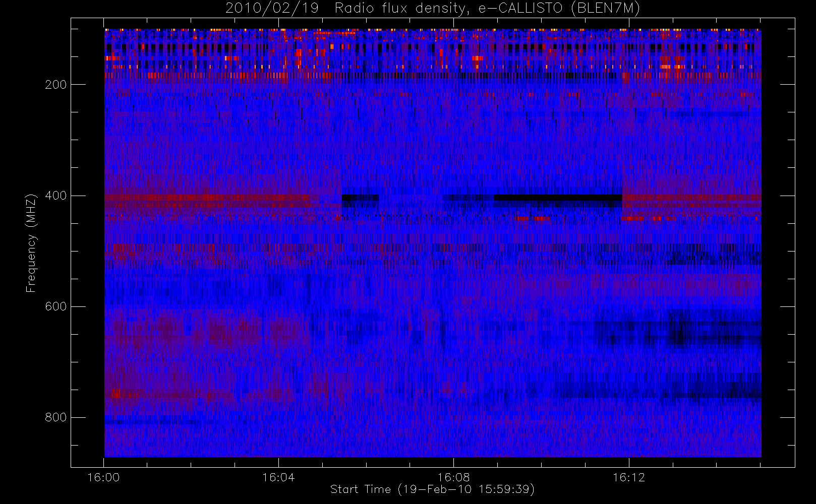
Task: Click the black dropout band near 400 MHz
Action: [558, 198]
